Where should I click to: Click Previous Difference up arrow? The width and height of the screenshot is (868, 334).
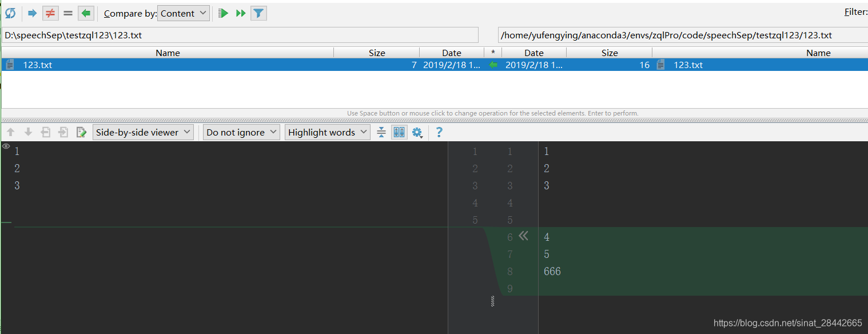coord(10,132)
